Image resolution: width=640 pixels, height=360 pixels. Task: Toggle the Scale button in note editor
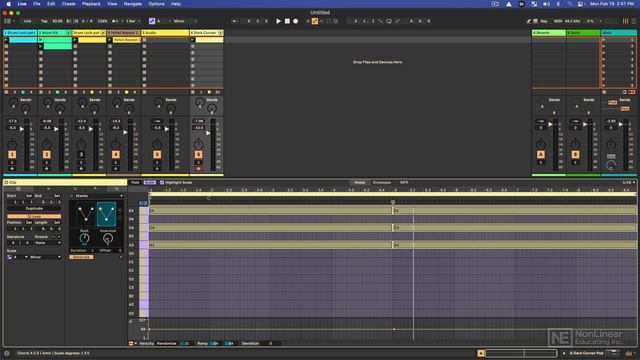point(150,182)
